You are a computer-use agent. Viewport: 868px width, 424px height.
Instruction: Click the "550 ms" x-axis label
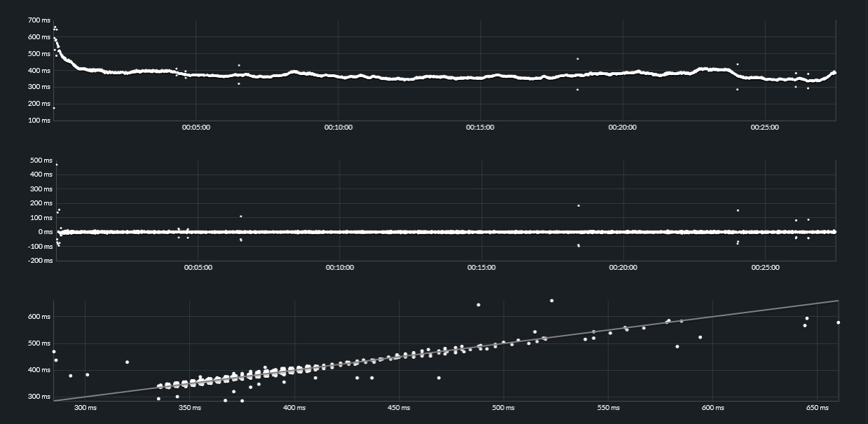coord(607,407)
